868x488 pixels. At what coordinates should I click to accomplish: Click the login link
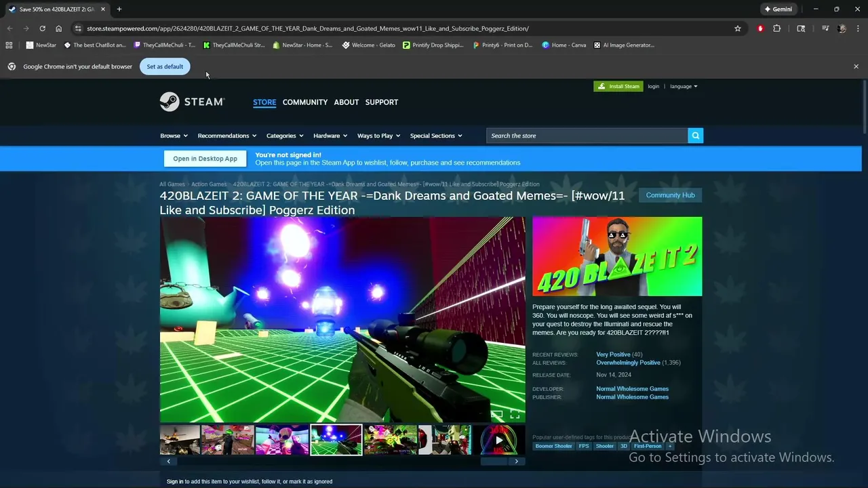pyautogui.click(x=653, y=86)
